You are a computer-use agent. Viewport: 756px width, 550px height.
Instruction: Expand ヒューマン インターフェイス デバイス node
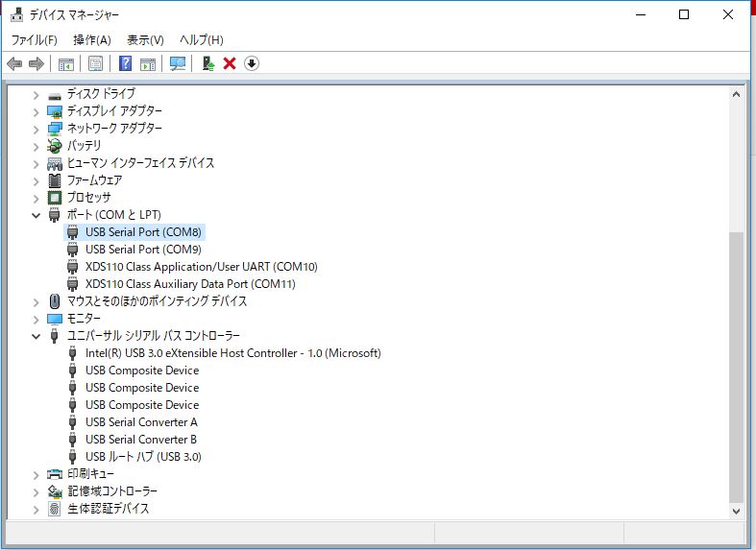pyautogui.click(x=36, y=164)
